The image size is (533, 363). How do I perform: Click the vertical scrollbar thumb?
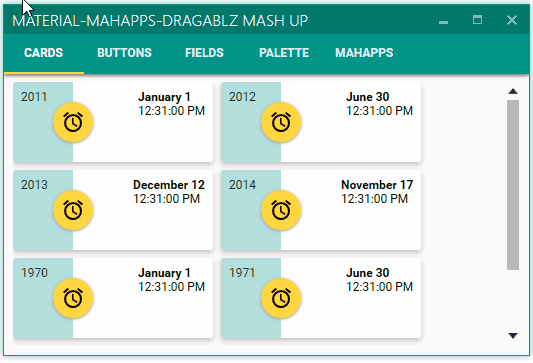click(513, 185)
